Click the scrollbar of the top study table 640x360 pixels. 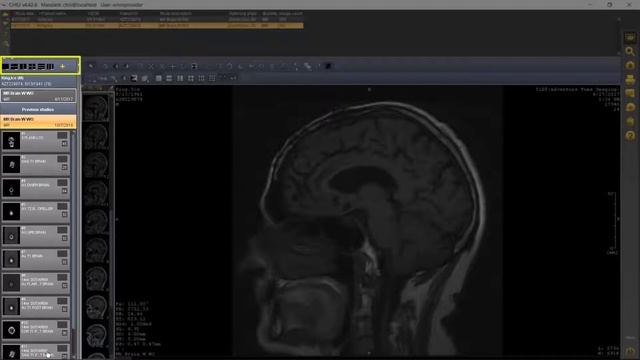[x=619, y=35]
